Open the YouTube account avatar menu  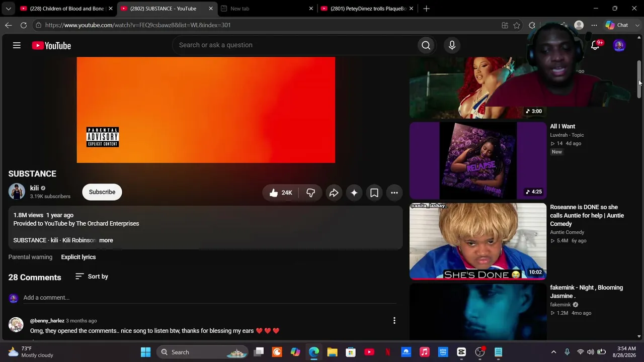point(619,45)
